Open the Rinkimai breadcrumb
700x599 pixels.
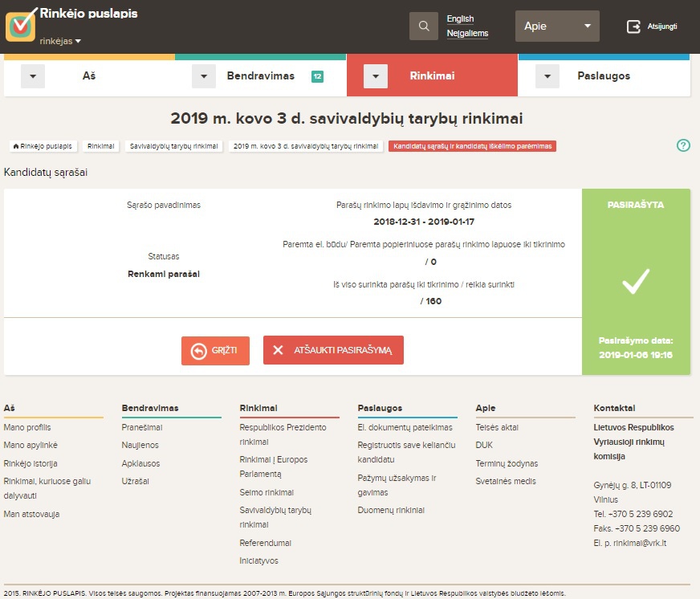pos(101,146)
